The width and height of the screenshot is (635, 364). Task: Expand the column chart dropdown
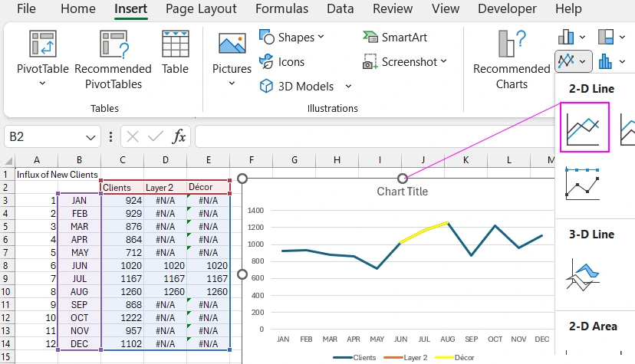click(x=583, y=37)
